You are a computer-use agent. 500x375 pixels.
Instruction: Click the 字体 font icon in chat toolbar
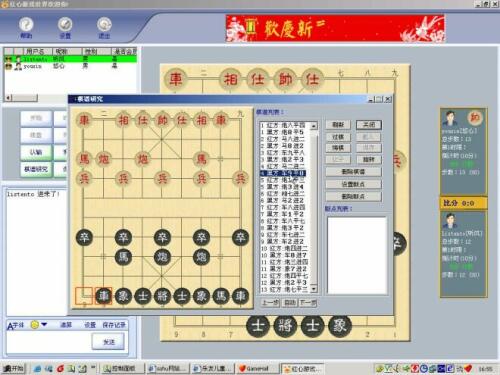click(15, 325)
